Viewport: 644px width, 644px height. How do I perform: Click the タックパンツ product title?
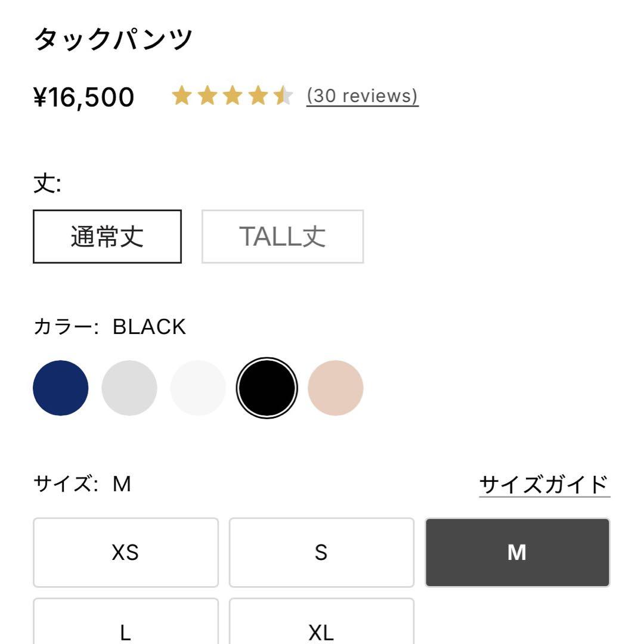point(113,39)
